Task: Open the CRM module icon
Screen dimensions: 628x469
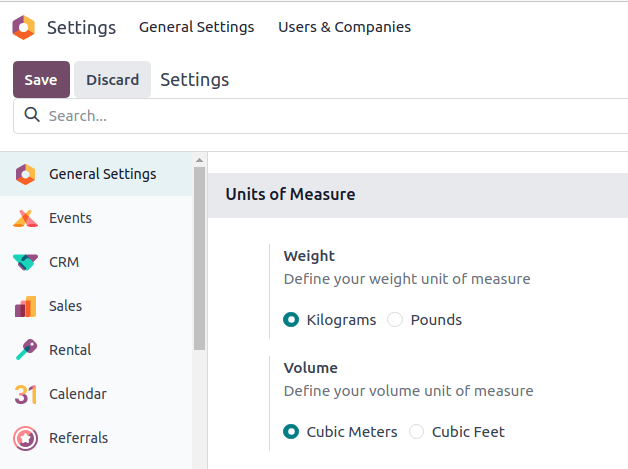Action: coord(25,262)
